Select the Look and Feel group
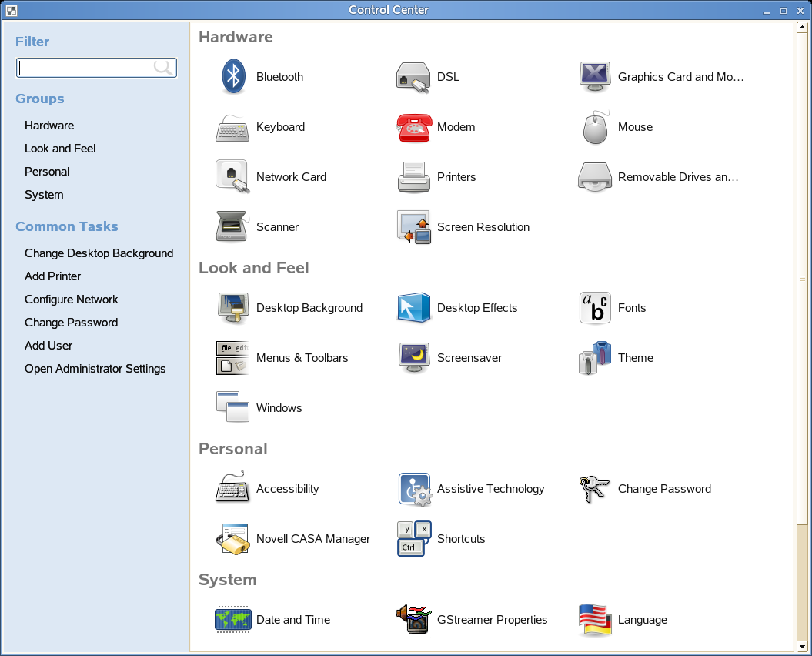812x656 pixels. tap(60, 149)
